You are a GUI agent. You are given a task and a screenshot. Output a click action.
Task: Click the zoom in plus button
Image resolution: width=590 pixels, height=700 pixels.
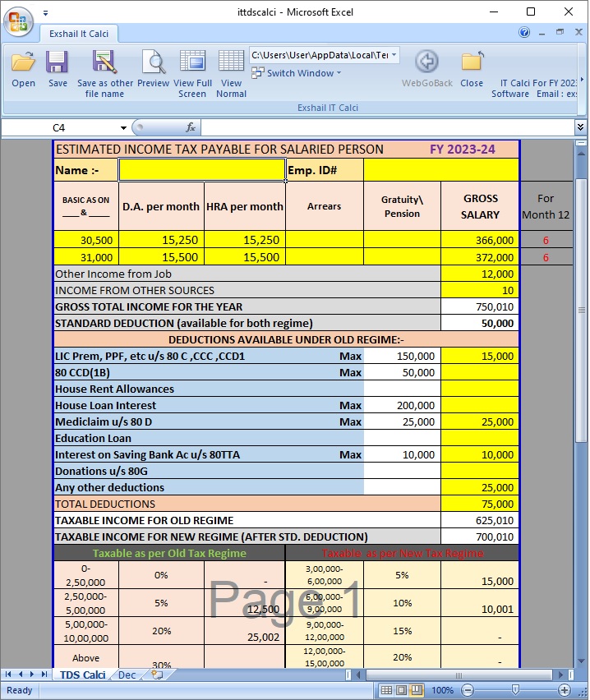(x=565, y=690)
